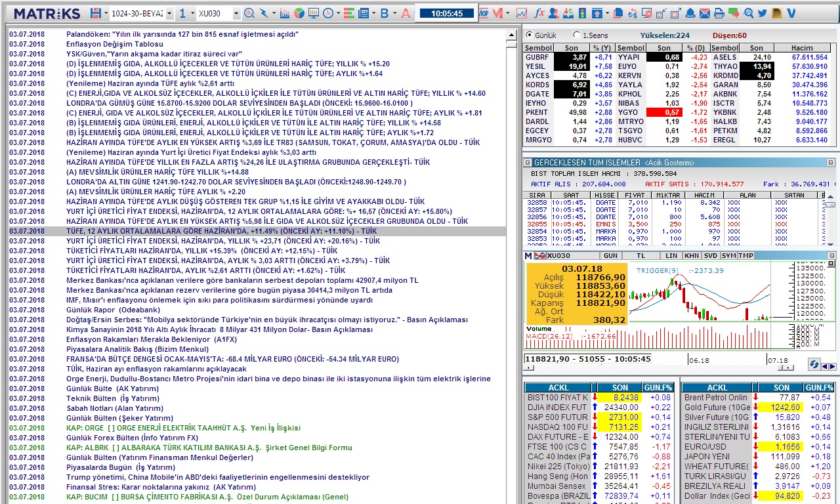Click the printer icon
This screenshot has height=504, width=840.
pos(719,13)
